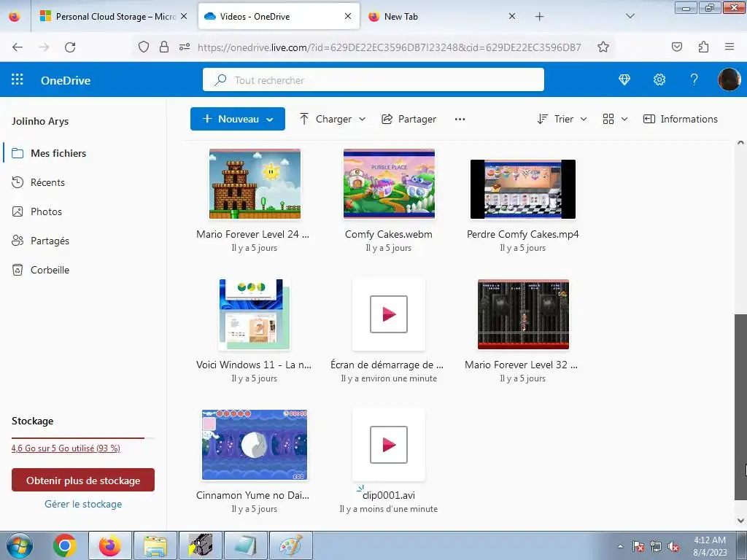
Task: Open a new browser tab
Action: (539, 17)
